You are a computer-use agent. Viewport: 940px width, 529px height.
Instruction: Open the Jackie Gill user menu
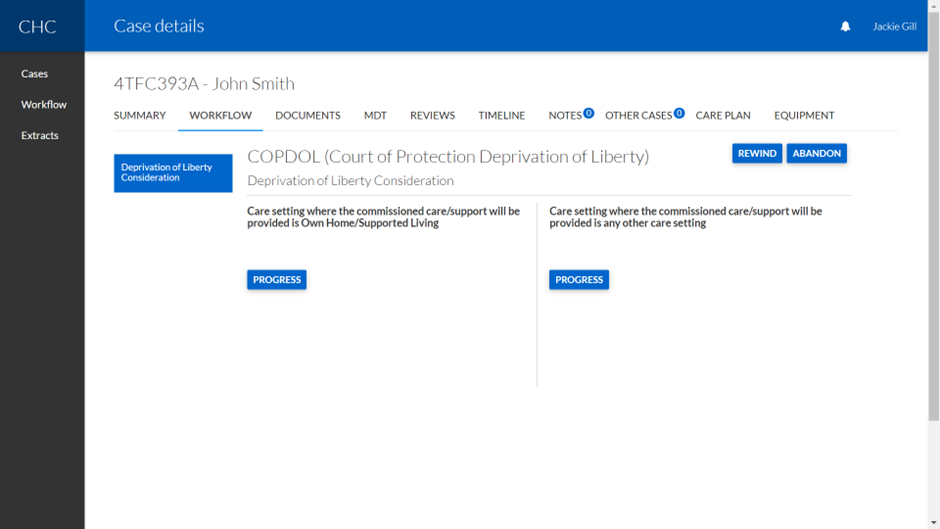(894, 27)
